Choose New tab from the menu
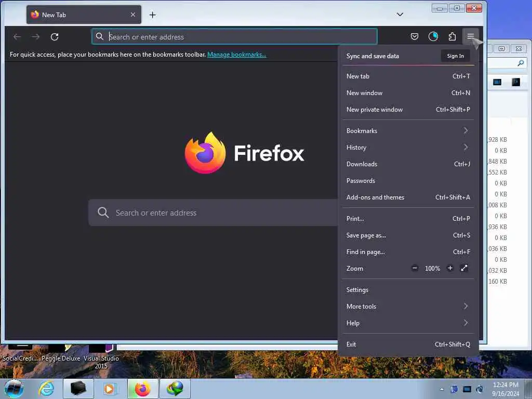This screenshot has height=399, width=532. click(408, 76)
